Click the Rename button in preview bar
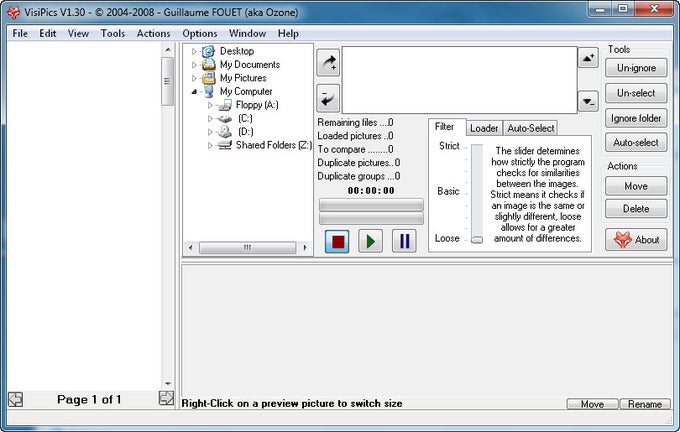The width and height of the screenshot is (680, 432). pos(645,404)
